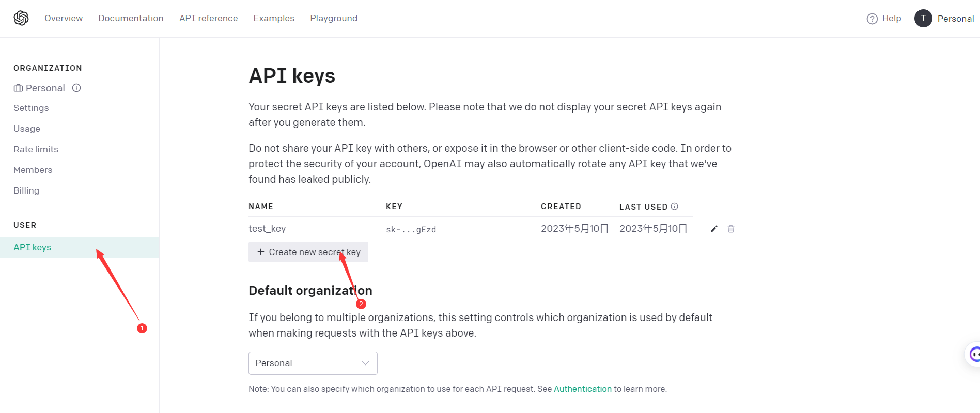Click Create new secret key button

308,252
